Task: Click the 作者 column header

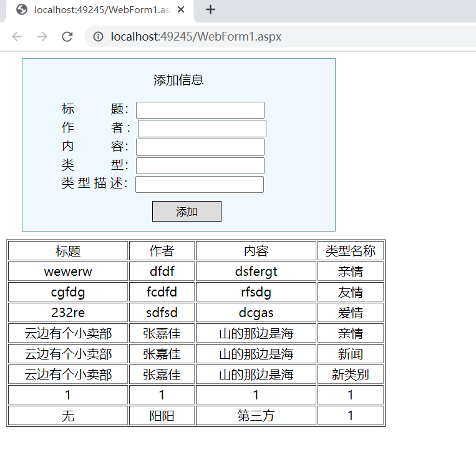Action: [x=162, y=251]
